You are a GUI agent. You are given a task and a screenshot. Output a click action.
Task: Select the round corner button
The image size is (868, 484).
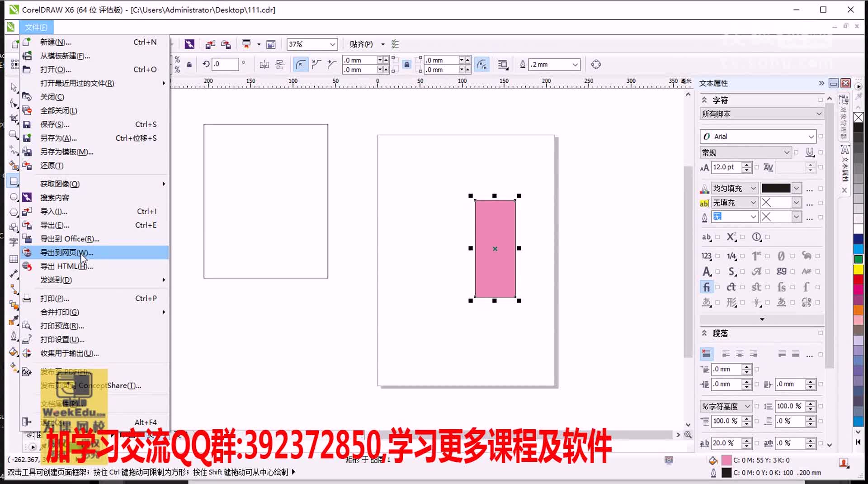(x=301, y=64)
